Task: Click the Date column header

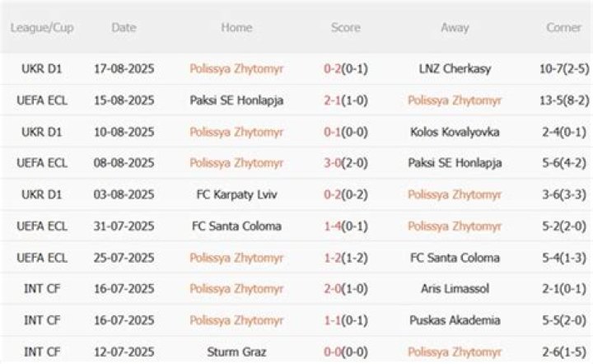Action: click(x=124, y=28)
